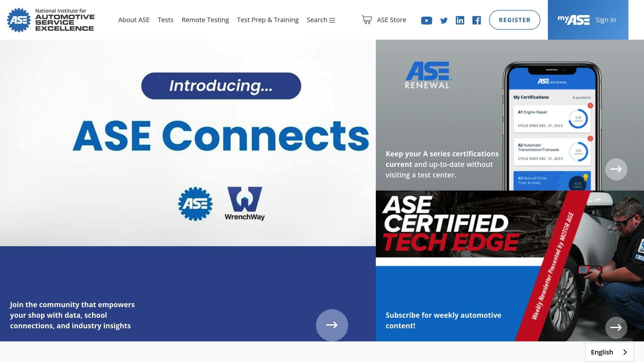Advance the Tech Edge banner arrow
Image resolution: width=644 pixels, height=362 pixels.
click(x=616, y=328)
